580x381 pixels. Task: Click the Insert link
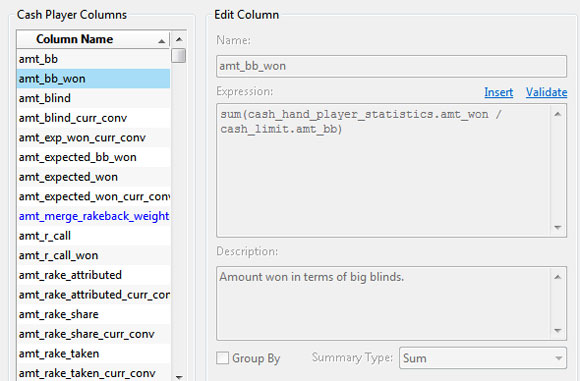tap(499, 92)
